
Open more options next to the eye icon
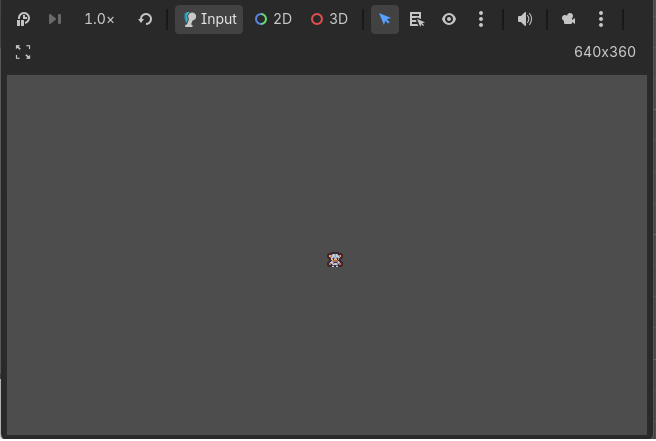(481, 19)
